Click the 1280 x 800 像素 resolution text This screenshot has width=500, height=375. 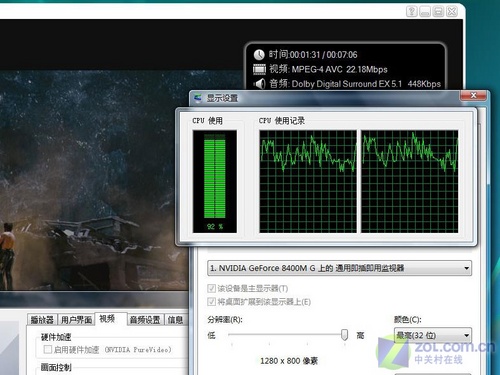pyautogui.click(x=289, y=361)
